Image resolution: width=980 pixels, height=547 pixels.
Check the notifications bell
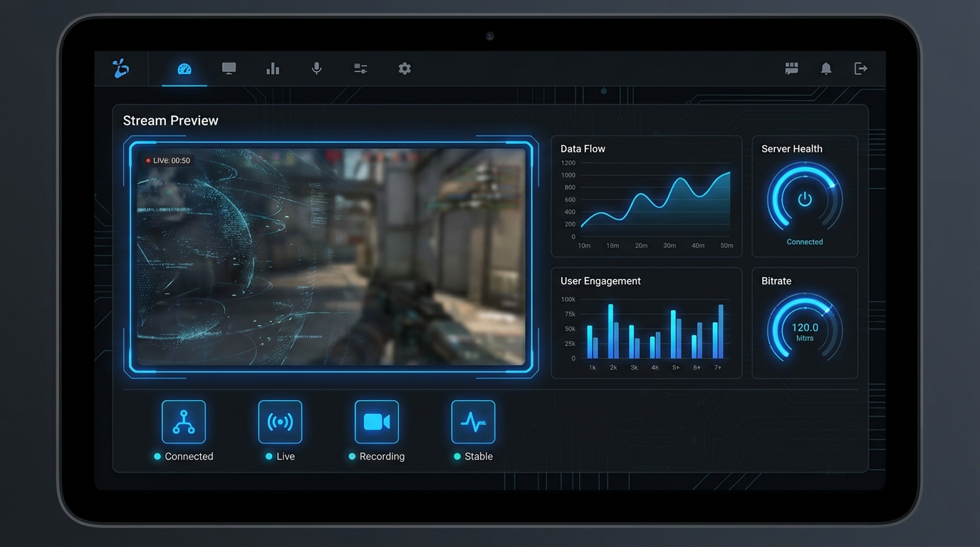pos(826,68)
